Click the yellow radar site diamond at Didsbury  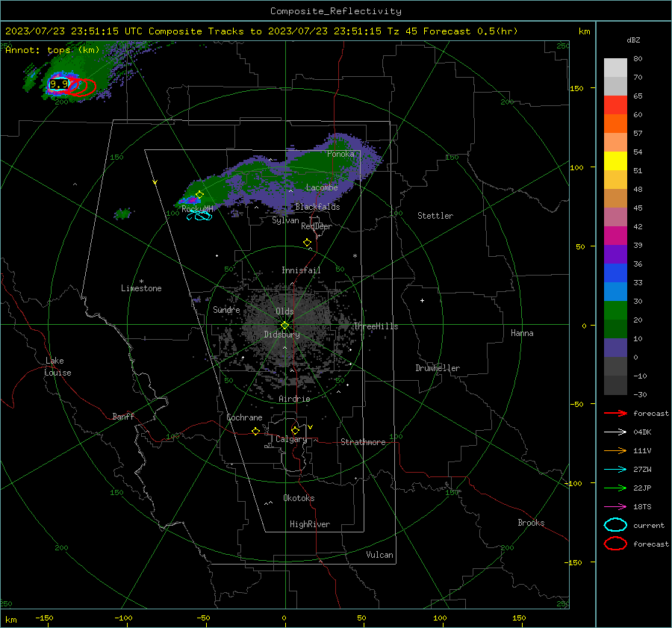[x=284, y=326]
